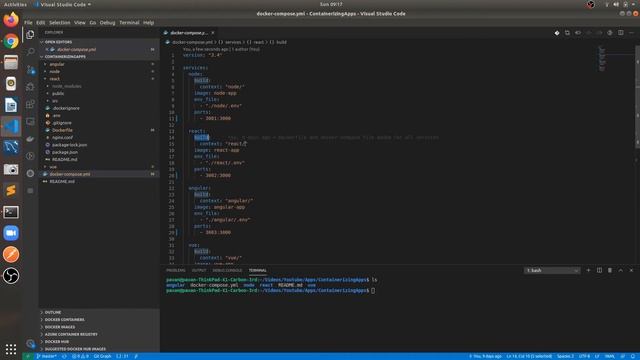Collapse the Open Editors section
The width and height of the screenshot is (640, 360).
pyautogui.click(x=99, y=42)
